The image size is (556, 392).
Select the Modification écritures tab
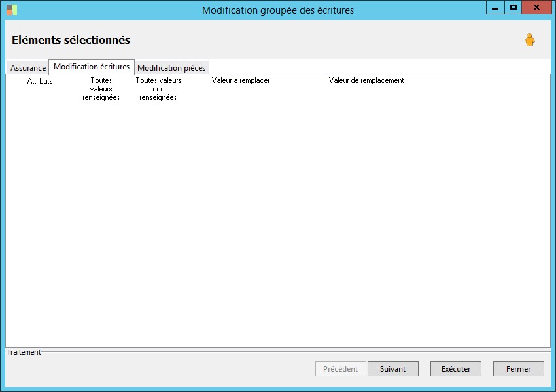tap(92, 67)
